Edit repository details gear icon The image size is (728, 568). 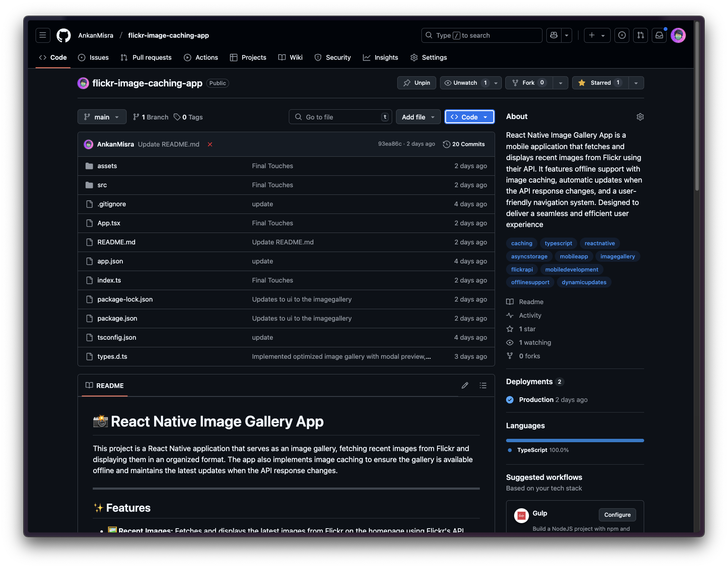click(x=640, y=117)
